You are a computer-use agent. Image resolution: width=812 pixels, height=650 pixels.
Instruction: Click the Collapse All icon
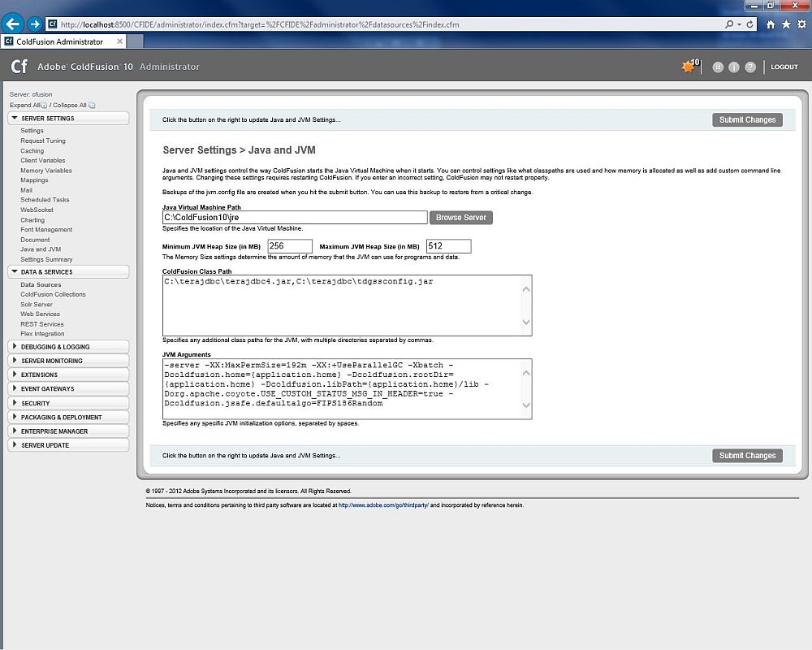tap(92, 106)
